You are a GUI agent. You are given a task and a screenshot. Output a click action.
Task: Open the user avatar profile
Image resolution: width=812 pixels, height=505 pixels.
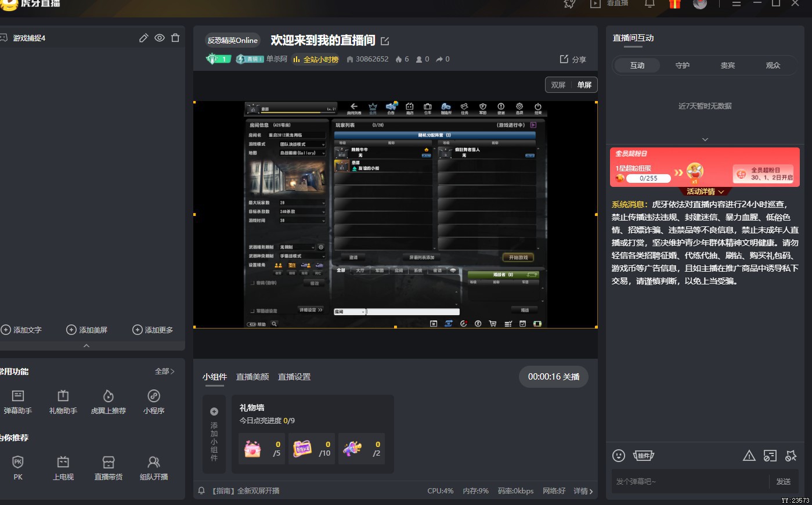coord(700,3)
